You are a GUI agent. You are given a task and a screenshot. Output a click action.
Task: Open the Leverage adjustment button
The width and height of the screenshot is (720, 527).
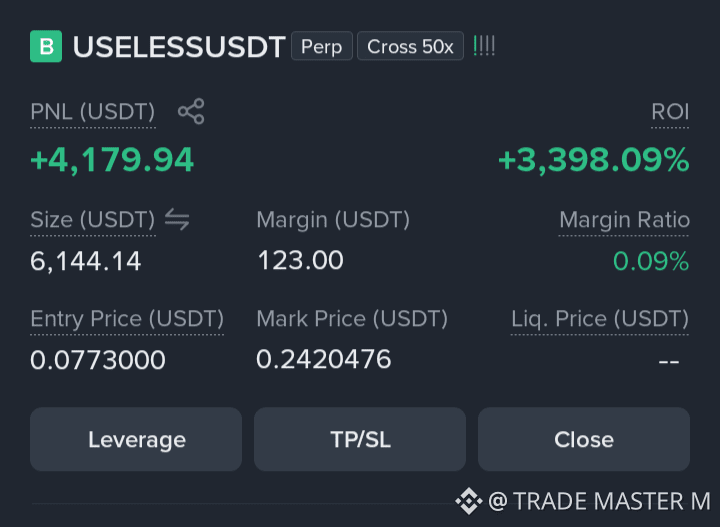136,439
